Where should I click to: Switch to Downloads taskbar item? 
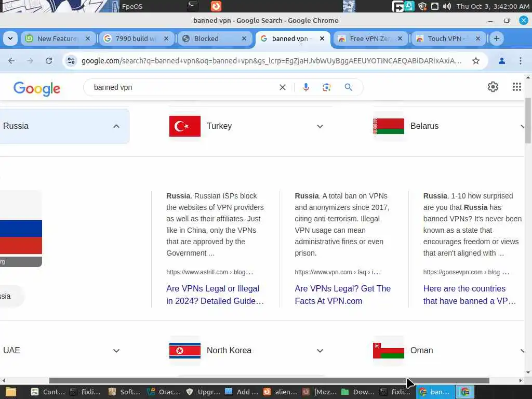[358, 392]
